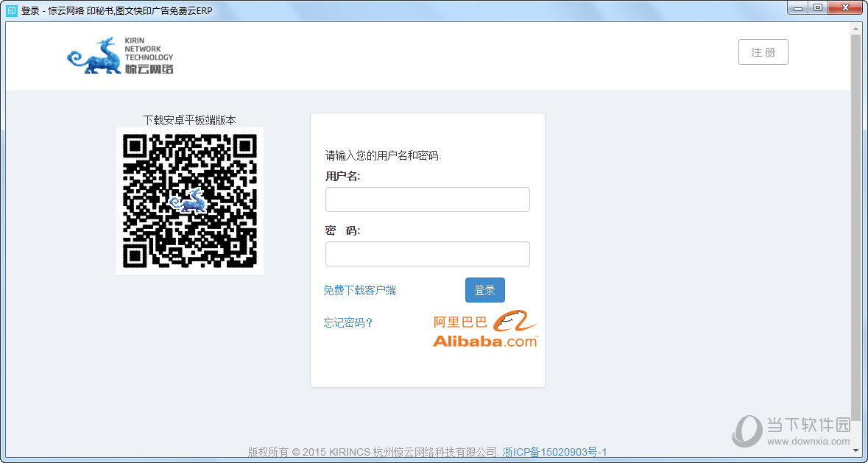This screenshot has height=463, width=868.
Task: Click the 下载安卓平板端版本 caption text
Action: pyautogui.click(x=190, y=120)
